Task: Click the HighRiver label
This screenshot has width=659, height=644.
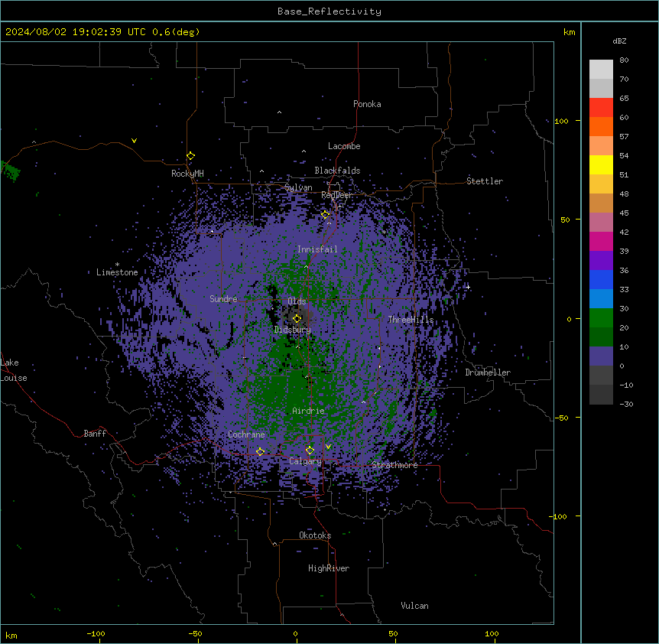Action: pyautogui.click(x=329, y=568)
